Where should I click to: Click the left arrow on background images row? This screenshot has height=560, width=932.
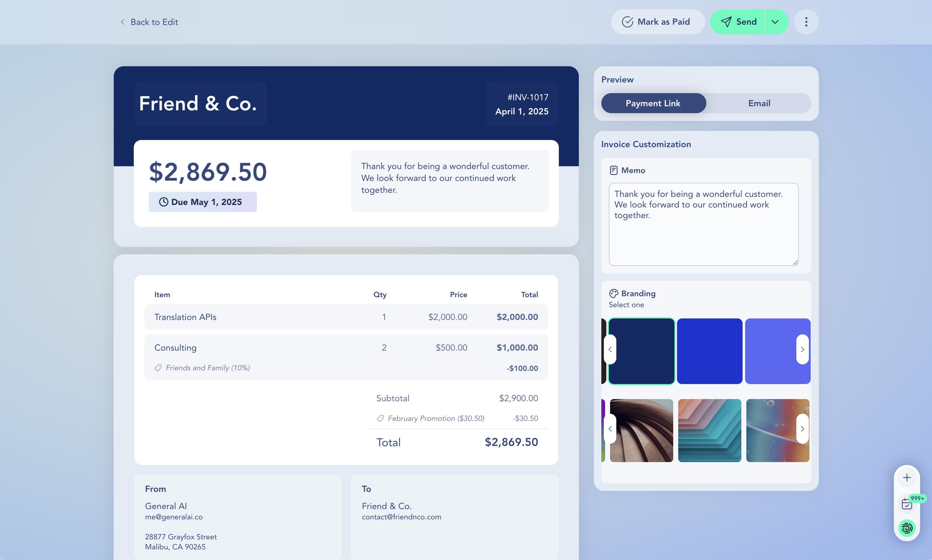point(611,429)
